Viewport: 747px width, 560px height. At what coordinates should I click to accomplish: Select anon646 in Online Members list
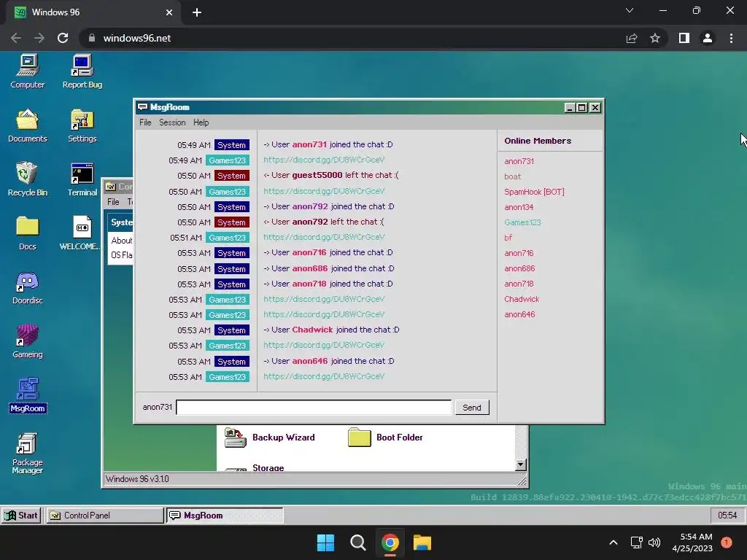(x=519, y=314)
